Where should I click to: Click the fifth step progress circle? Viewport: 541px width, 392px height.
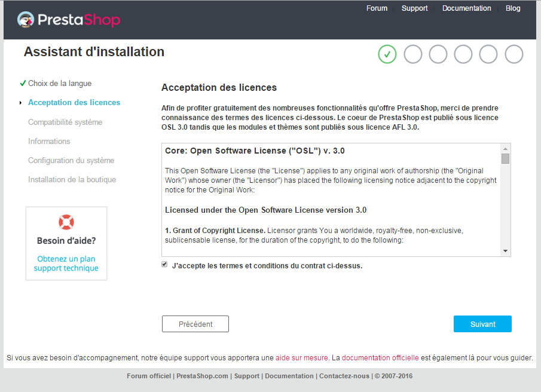[488, 54]
